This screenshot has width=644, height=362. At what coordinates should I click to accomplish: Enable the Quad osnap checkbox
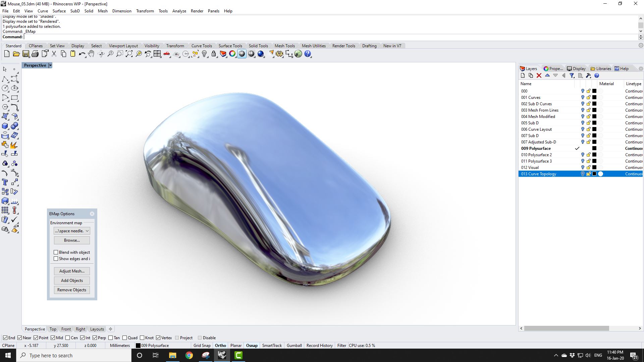click(124, 338)
